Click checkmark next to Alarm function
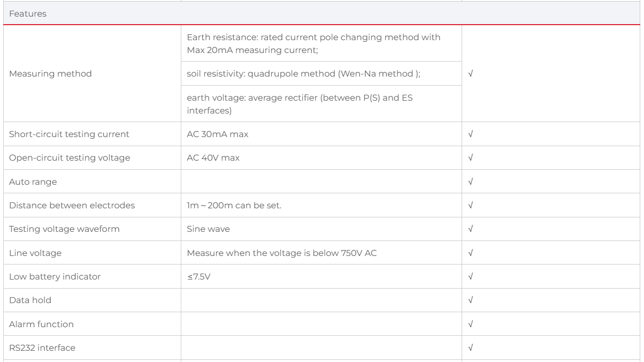 pos(470,324)
